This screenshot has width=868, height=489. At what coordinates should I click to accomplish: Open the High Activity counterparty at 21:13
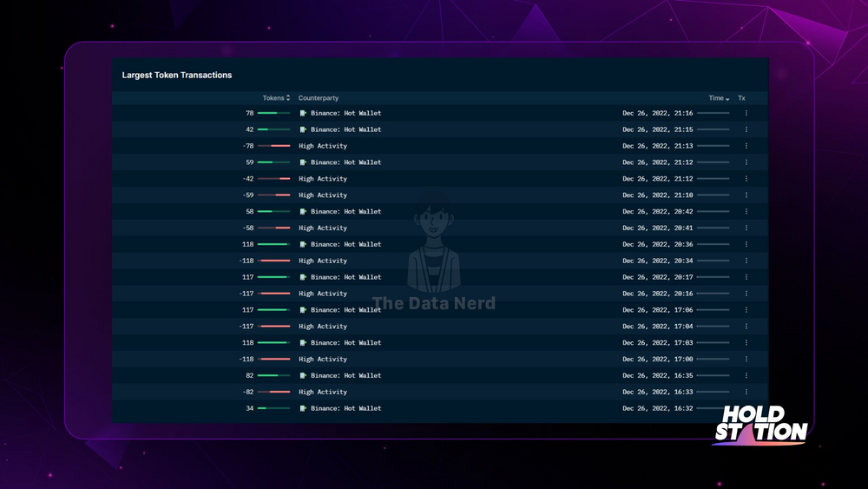point(323,146)
